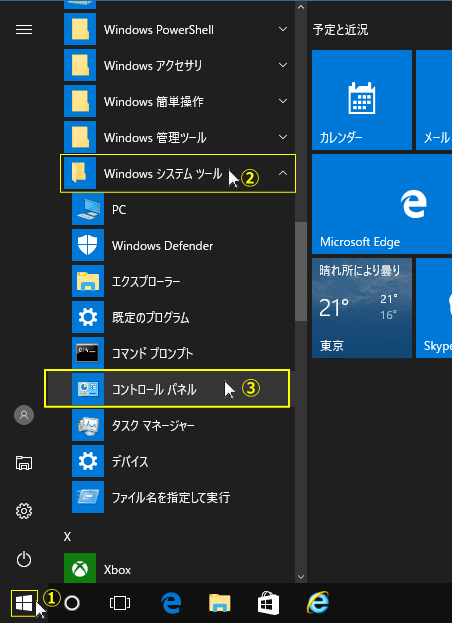Select the Windows アクセサリ label
Screen dimensions: 452x623
coord(153,66)
